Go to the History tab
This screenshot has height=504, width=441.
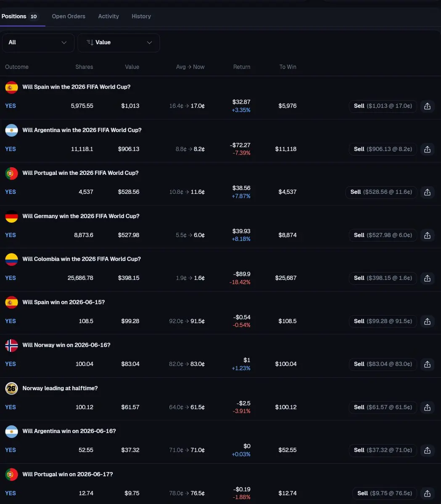click(141, 16)
